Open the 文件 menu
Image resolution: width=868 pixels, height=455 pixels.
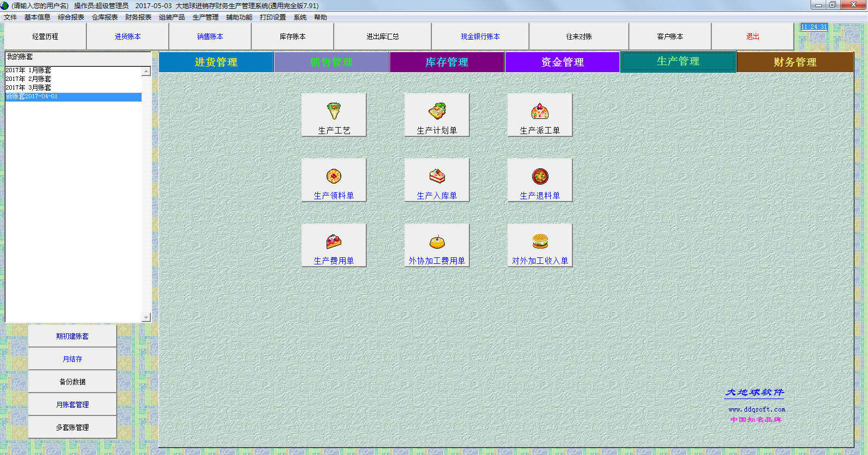pos(10,17)
